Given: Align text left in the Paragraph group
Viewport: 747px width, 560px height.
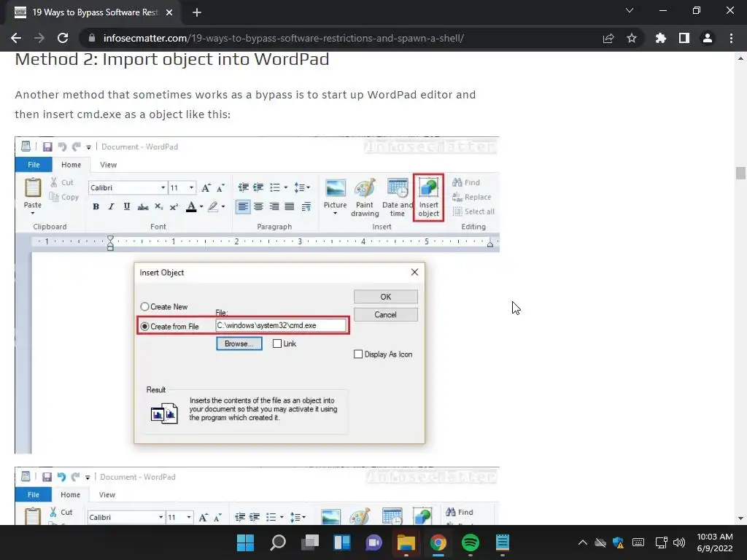Looking at the screenshot, I should [242, 206].
